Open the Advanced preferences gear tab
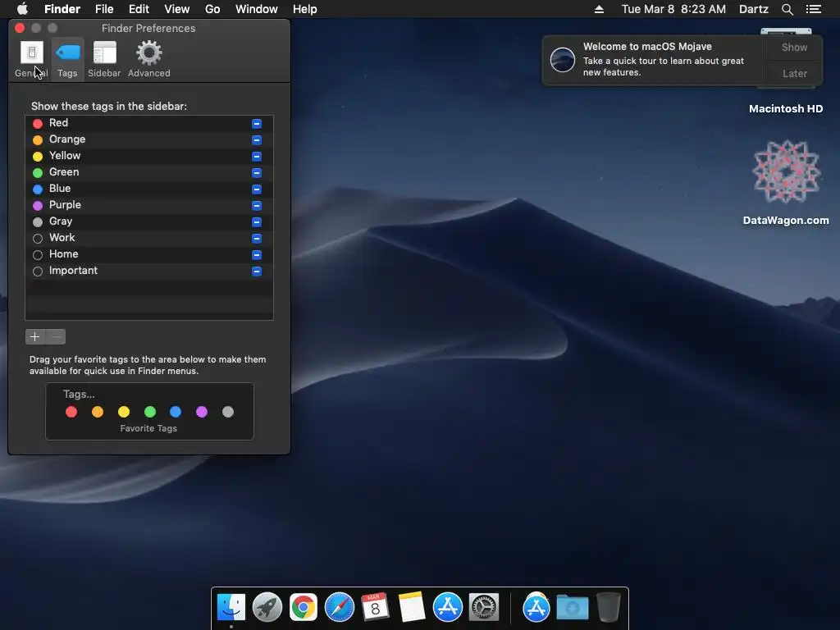The height and width of the screenshot is (630, 840). tap(149, 59)
